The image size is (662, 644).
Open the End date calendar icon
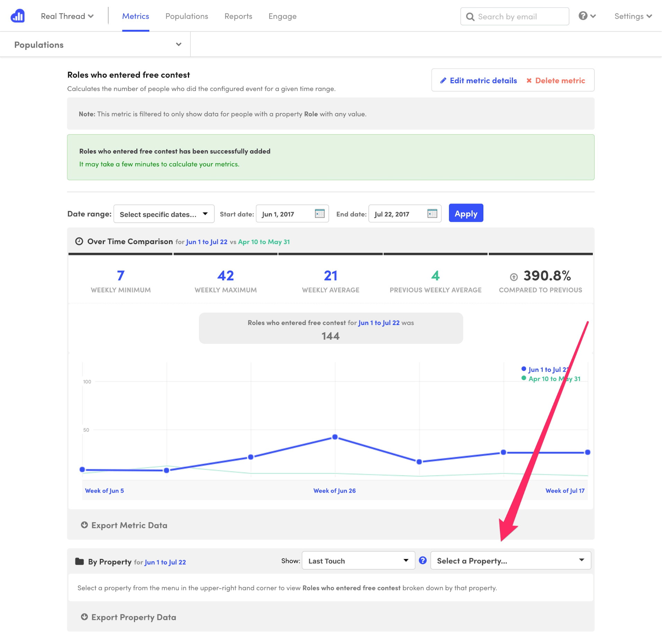[432, 213]
